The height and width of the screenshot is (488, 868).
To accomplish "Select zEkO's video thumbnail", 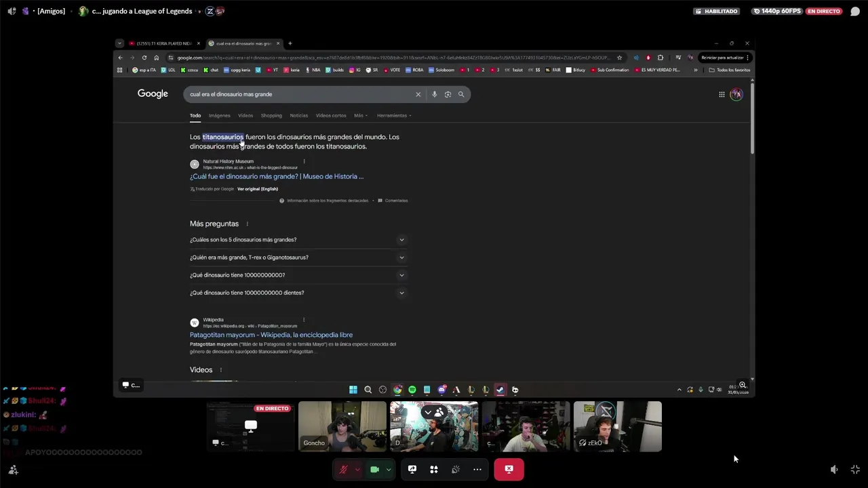I will pos(618,426).
